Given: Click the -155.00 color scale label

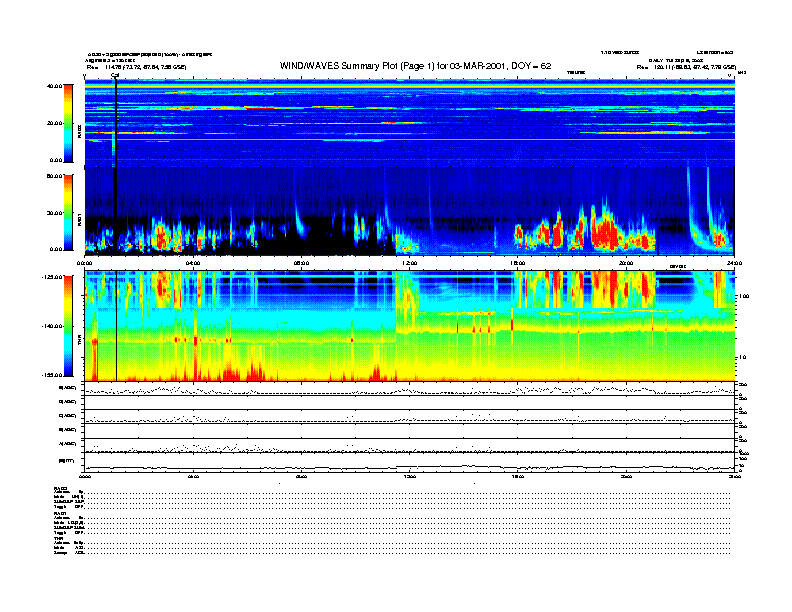Looking at the screenshot, I should (x=52, y=375).
